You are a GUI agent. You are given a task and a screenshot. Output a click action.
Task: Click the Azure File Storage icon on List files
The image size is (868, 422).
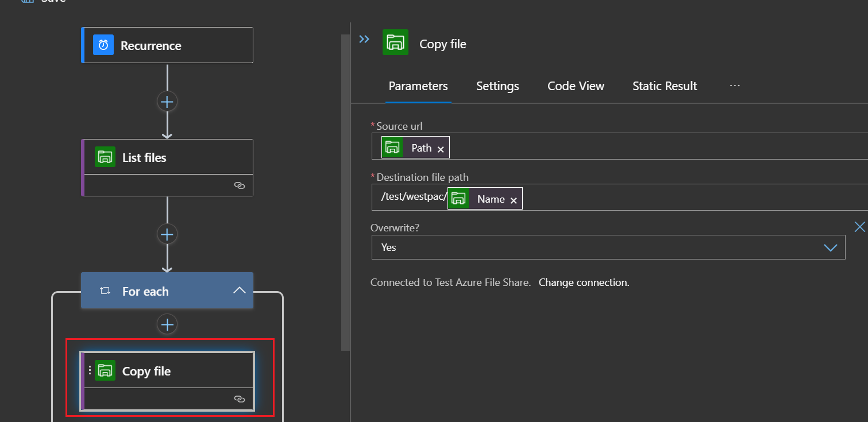tap(105, 156)
